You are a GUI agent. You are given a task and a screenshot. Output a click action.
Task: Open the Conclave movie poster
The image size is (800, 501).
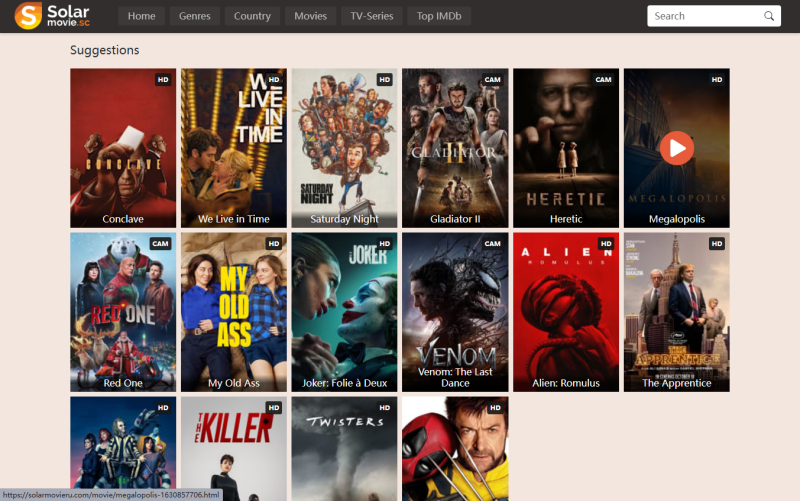coord(123,148)
